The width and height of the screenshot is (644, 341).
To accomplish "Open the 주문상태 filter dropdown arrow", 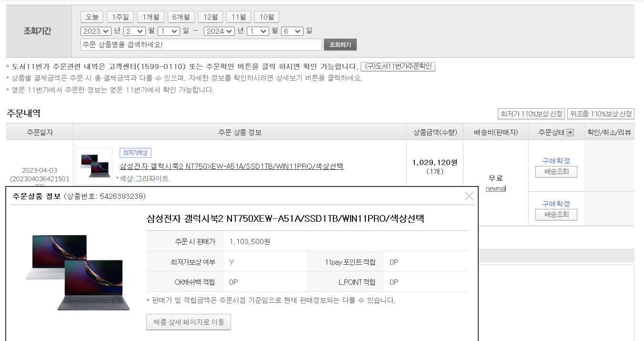I will pyautogui.click(x=570, y=133).
